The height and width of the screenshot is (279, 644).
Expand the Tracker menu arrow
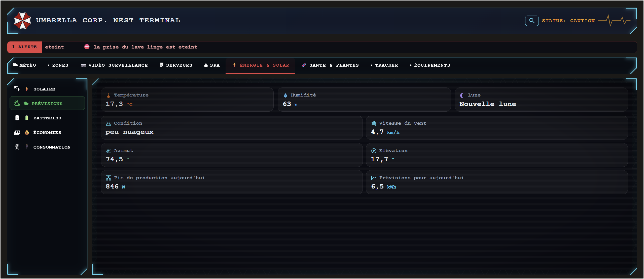pyautogui.click(x=372, y=65)
